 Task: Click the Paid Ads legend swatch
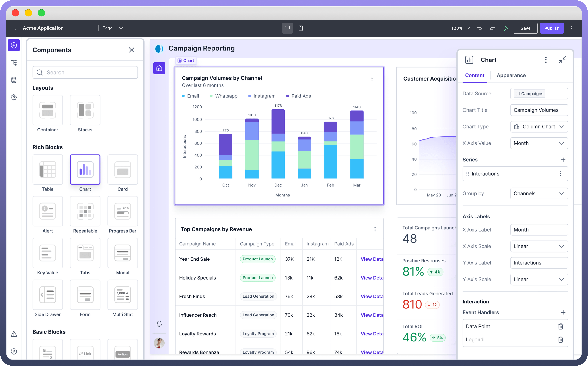288,96
